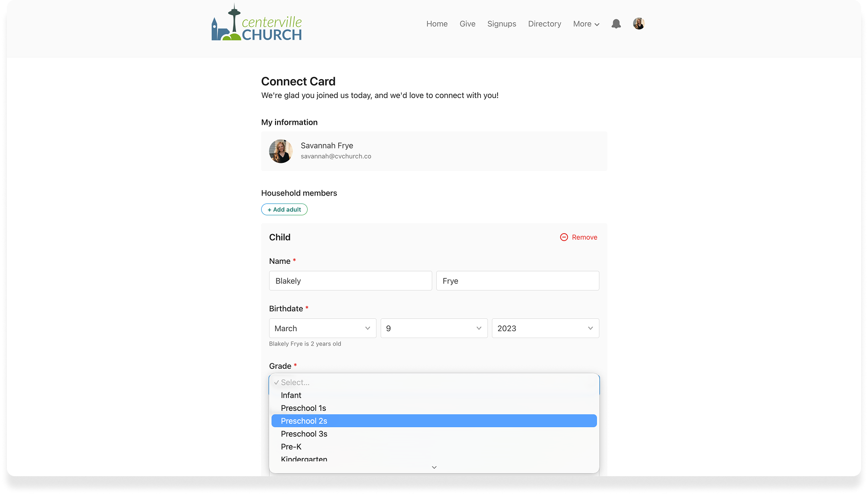This screenshot has width=868, height=495.
Task: Open the Signups menu item
Action: [x=502, y=24]
